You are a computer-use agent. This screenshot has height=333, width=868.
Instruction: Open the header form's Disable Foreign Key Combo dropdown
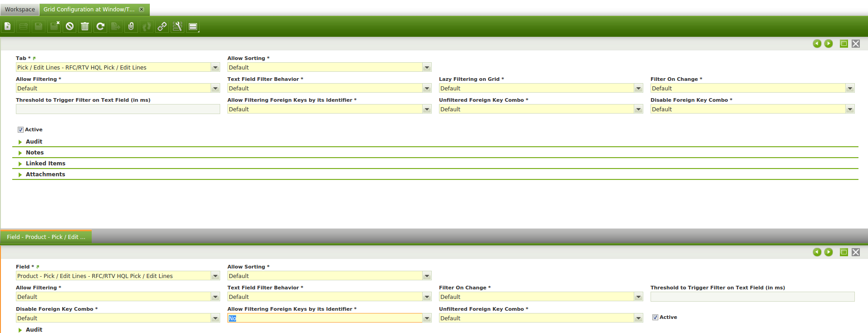[x=850, y=109]
